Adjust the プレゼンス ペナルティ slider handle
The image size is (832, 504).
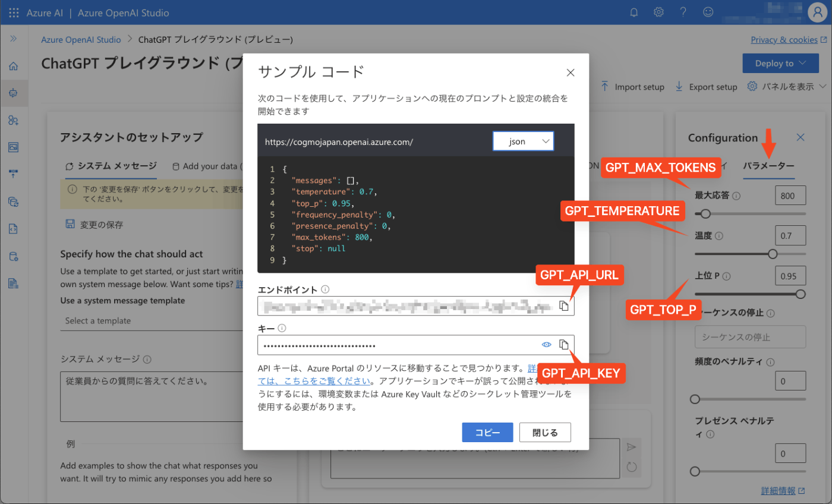click(x=695, y=471)
